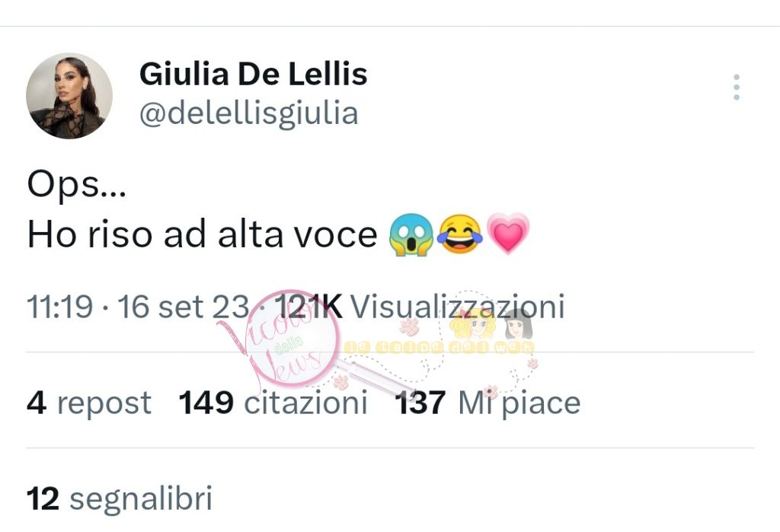Select the pink heart emoji

click(x=508, y=234)
